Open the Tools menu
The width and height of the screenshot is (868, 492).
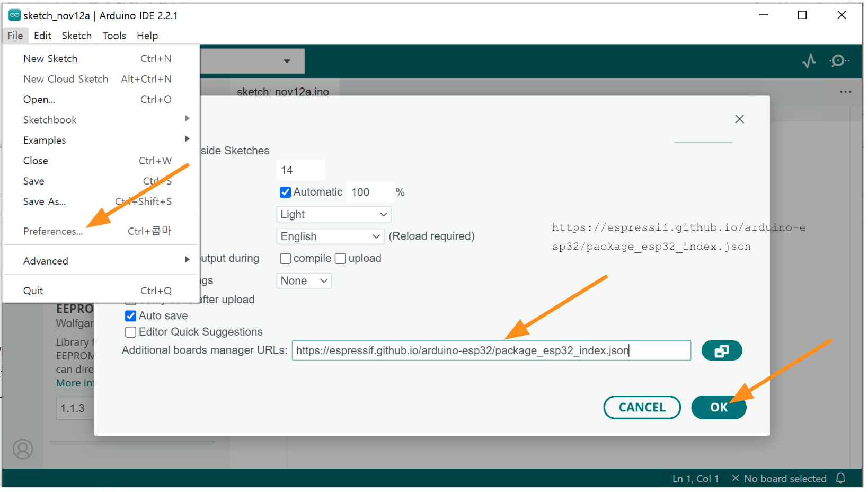(x=114, y=36)
